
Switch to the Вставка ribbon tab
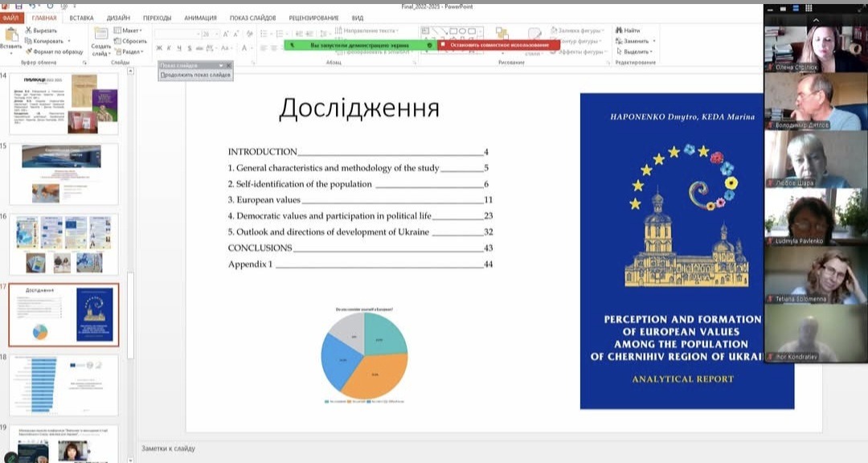pos(81,18)
